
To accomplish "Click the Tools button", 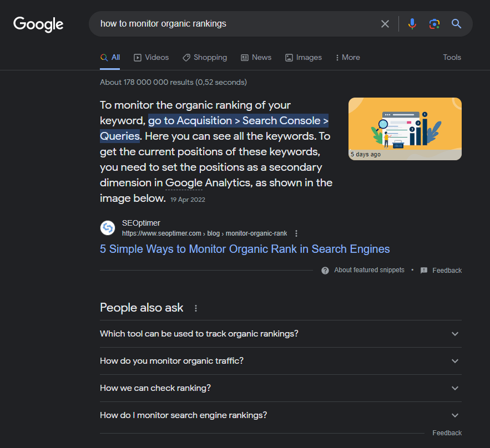I will click(x=452, y=58).
